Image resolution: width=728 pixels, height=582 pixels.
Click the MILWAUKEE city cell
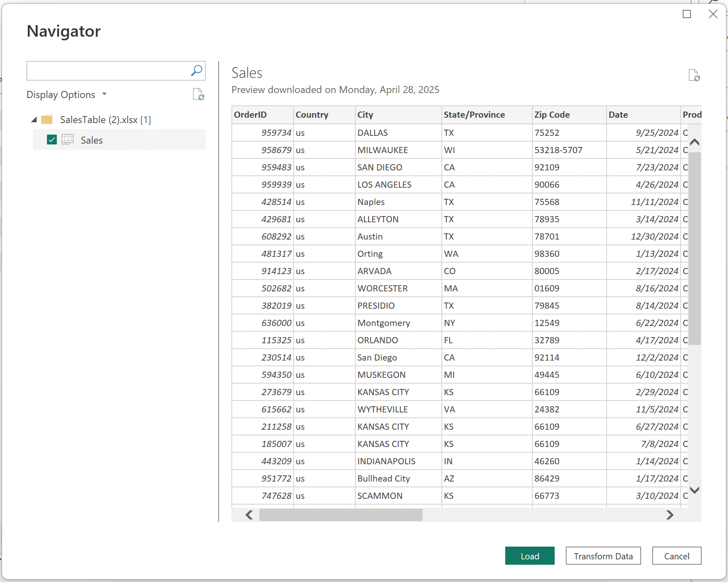click(399, 150)
